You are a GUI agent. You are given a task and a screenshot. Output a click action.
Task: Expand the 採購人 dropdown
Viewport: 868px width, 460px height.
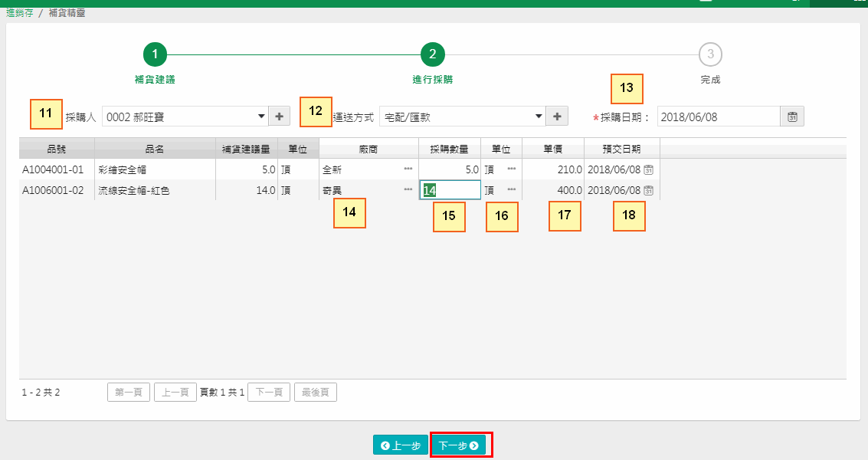[261, 117]
